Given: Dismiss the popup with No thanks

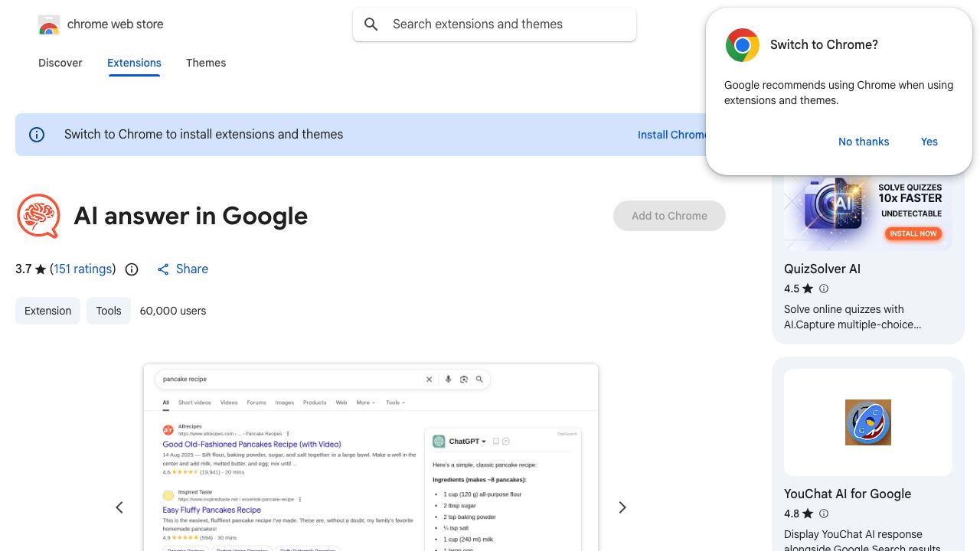Looking at the screenshot, I should tap(864, 142).
